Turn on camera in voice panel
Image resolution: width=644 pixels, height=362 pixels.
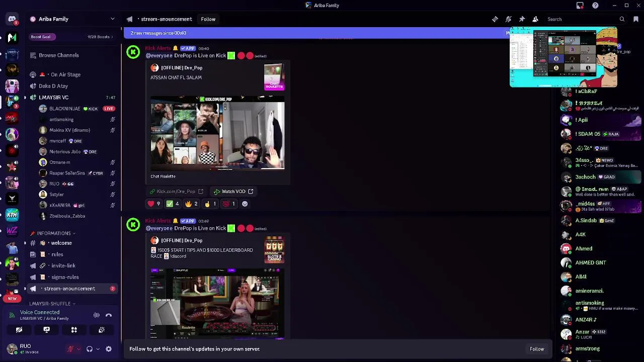[19, 330]
